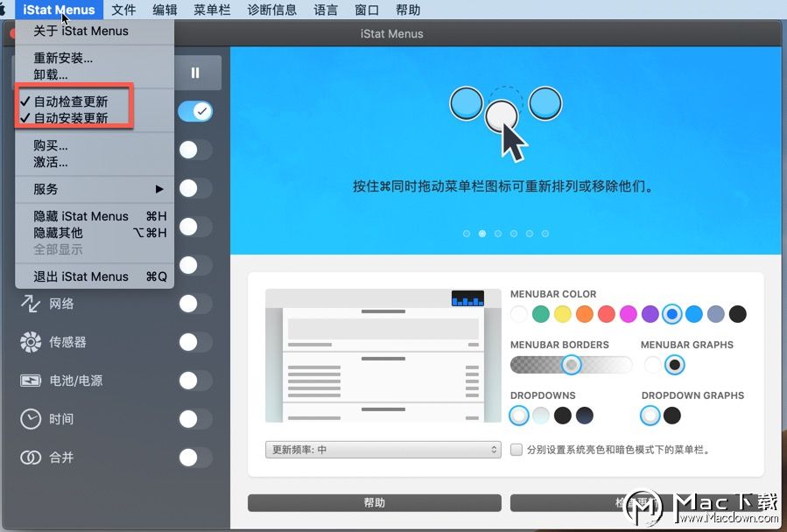Toggle 自动安装更新 menu item
This screenshot has height=532, width=787.
coord(95,118)
